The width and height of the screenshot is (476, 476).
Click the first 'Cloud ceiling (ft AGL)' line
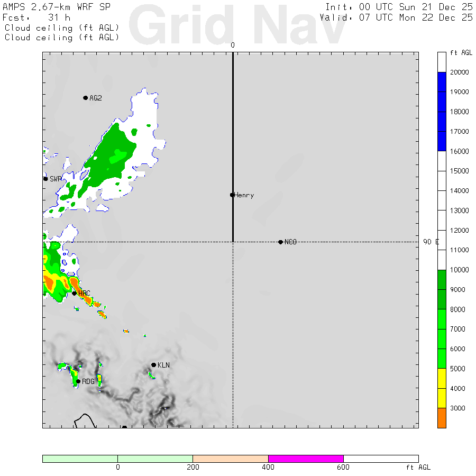point(62,28)
